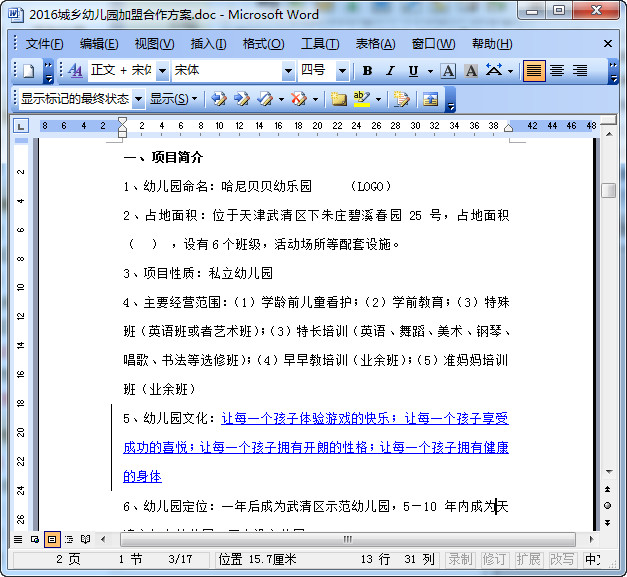Go to previous page button
Viewport: 627px width, 577px height.
(608, 489)
